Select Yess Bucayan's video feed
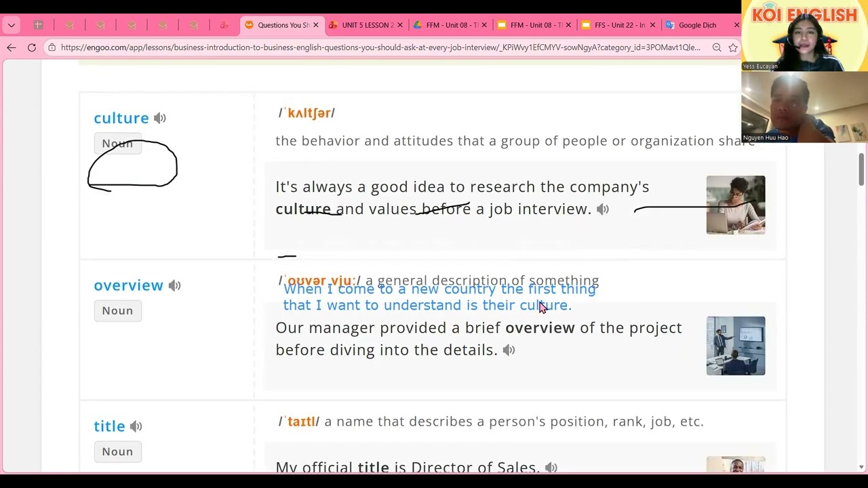Viewport: 868px width, 488px height. coord(805,35)
